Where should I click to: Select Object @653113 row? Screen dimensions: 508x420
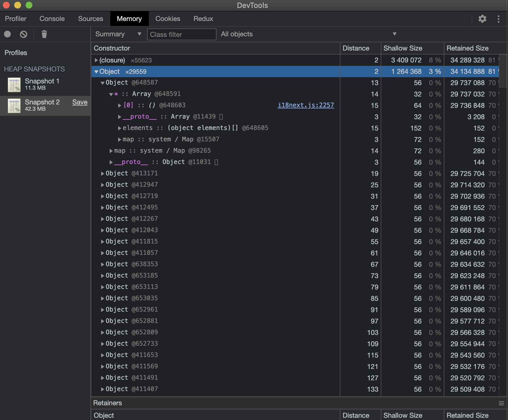[295, 287]
